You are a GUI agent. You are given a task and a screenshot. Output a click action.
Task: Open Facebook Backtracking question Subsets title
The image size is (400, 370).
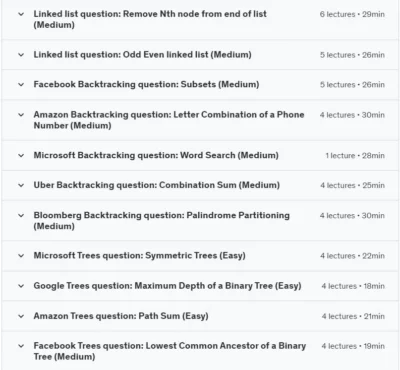[x=146, y=84]
